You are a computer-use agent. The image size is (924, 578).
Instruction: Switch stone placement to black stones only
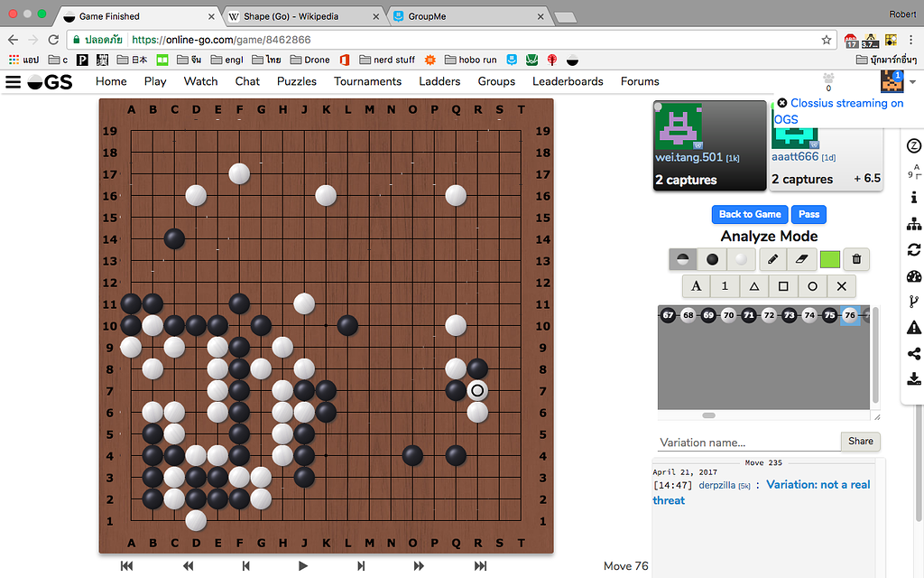(x=710, y=259)
